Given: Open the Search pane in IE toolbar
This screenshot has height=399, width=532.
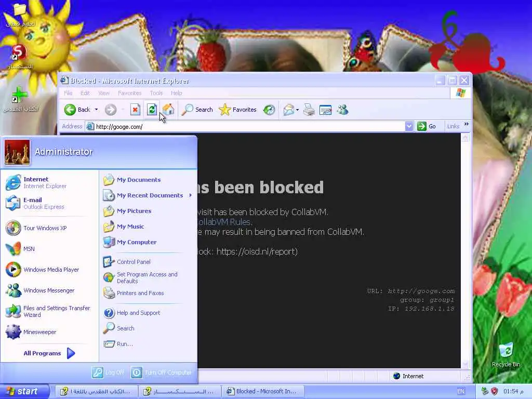Looking at the screenshot, I should coord(197,110).
